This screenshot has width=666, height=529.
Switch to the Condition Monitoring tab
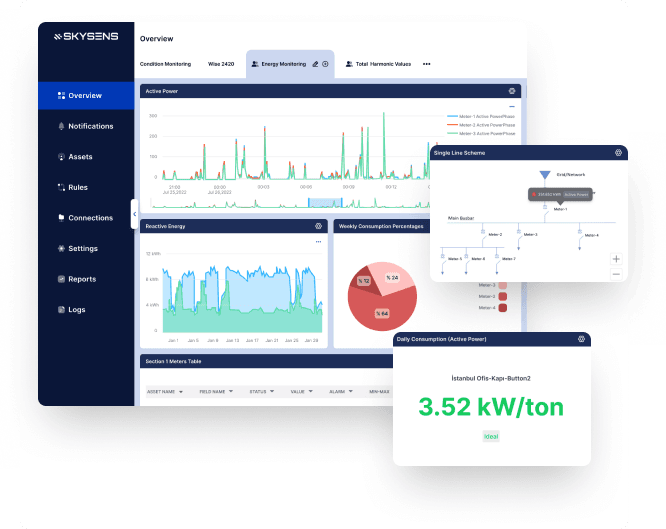pos(165,63)
